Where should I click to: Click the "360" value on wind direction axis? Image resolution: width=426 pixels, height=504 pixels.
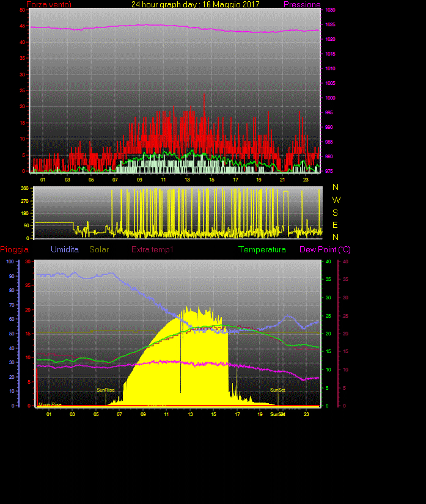[x=25, y=188]
